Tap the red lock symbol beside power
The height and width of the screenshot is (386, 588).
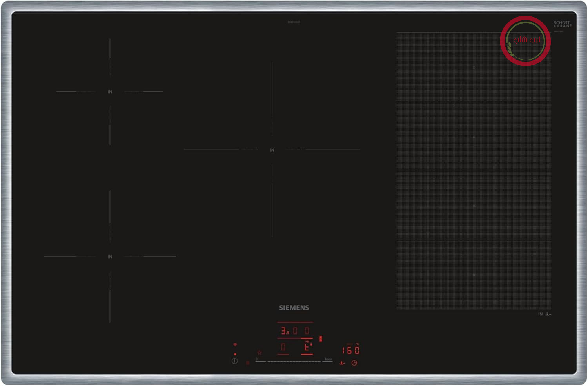[247, 363]
